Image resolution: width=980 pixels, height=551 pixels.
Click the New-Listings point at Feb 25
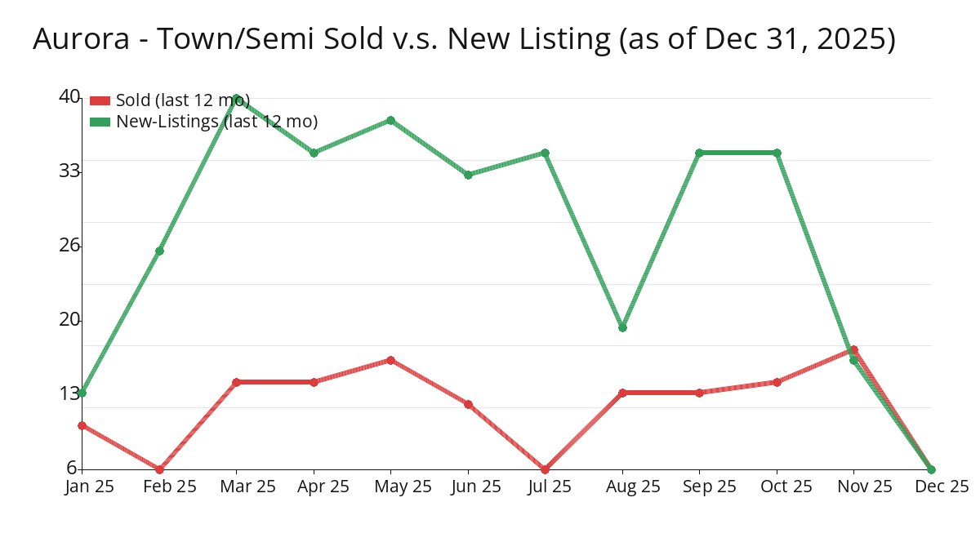[x=159, y=251]
